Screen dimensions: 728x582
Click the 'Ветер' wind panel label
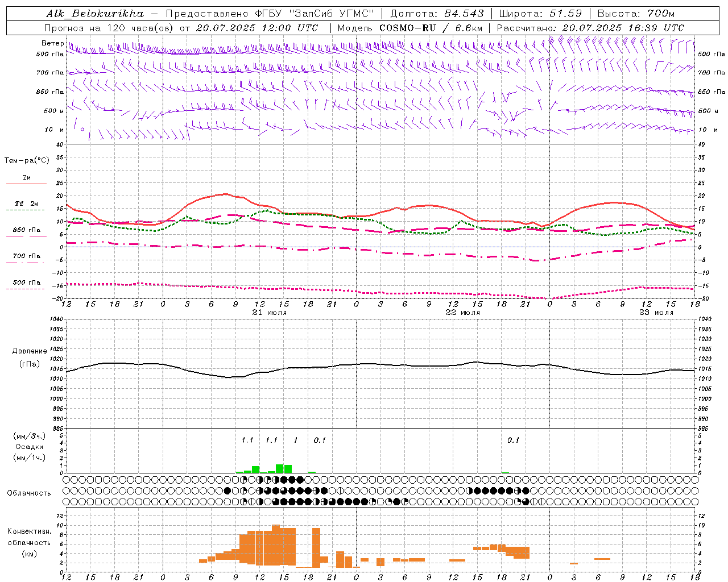(53, 43)
